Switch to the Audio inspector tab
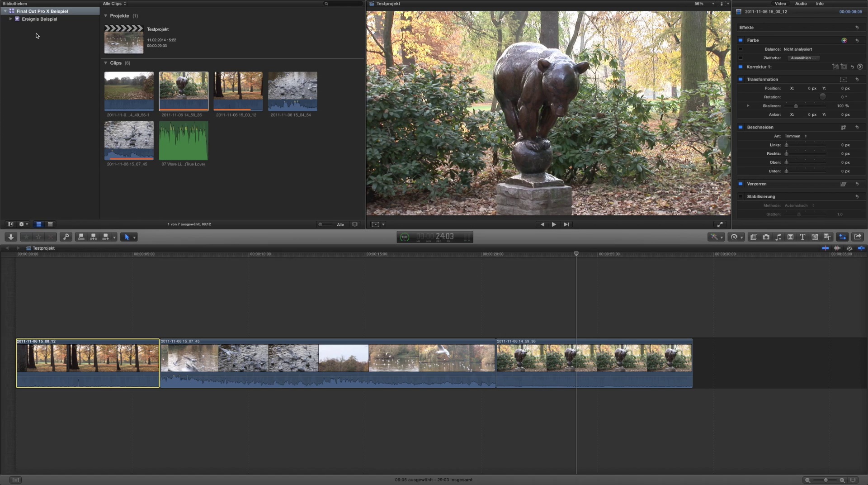This screenshot has width=868, height=485. click(x=801, y=4)
